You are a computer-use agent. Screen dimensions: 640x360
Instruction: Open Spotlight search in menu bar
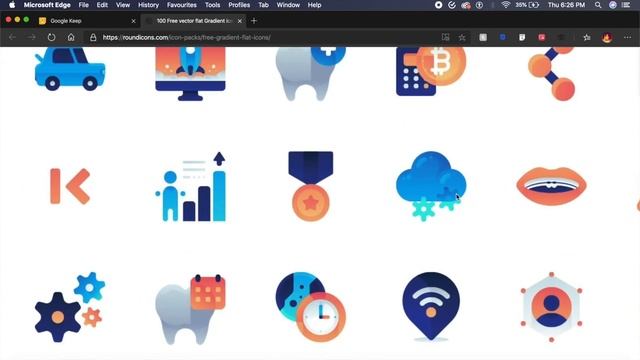point(598,5)
